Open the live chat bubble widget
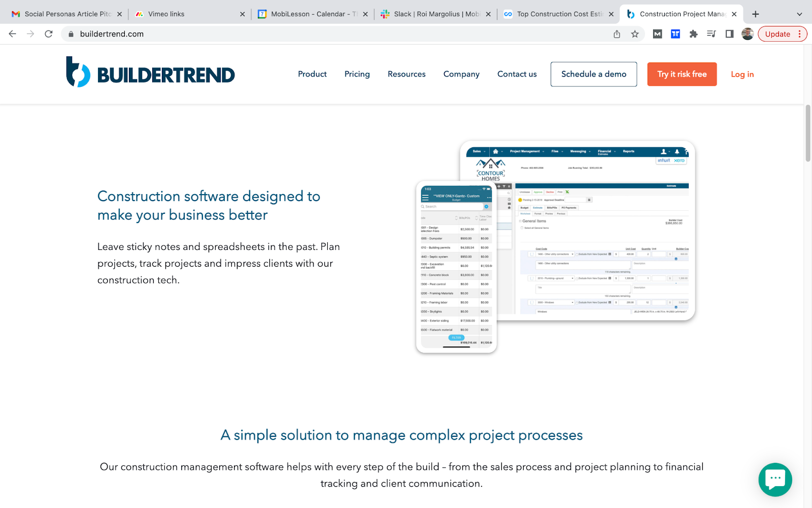Screen dimensions: 812x508 point(775,480)
